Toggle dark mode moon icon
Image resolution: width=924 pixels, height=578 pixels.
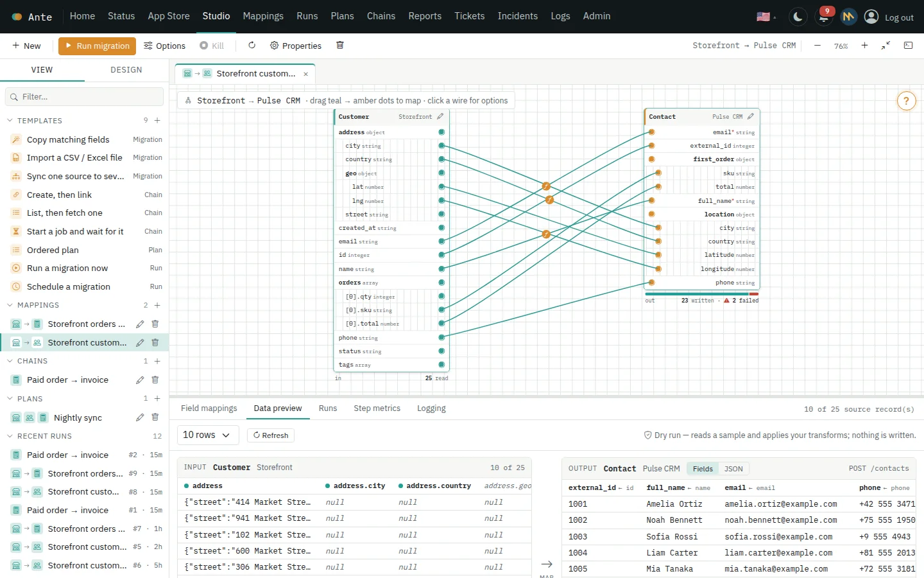[x=798, y=17]
